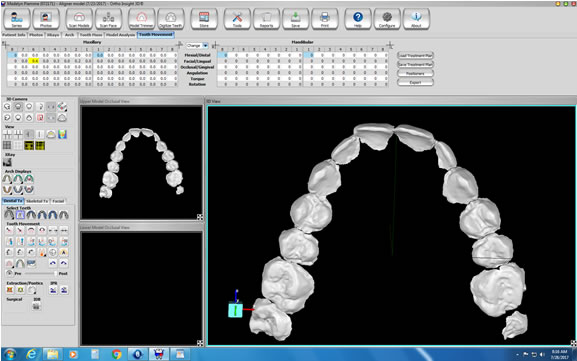Screen dimensions: 577x361
Task: Maximize the lower black model view
Action: click(x=200, y=343)
